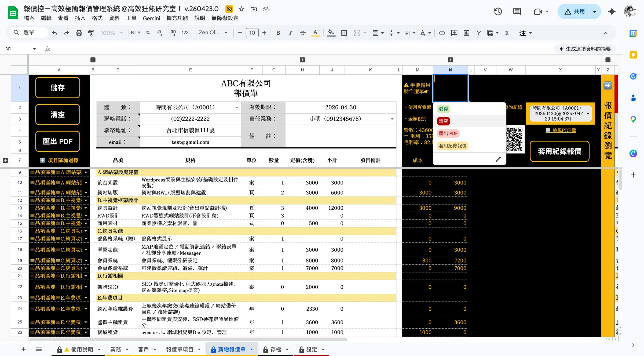Open the borders tool
Screen dimensions: 644x356
(x=344, y=33)
